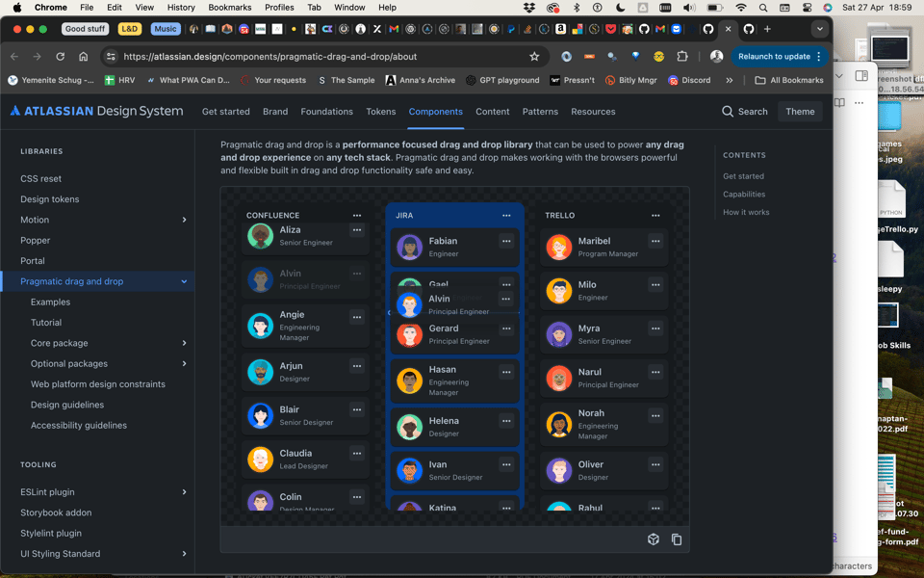This screenshot has height=578, width=924.
Task: Bookmark this page via the star icon
Action: (x=536, y=57)
